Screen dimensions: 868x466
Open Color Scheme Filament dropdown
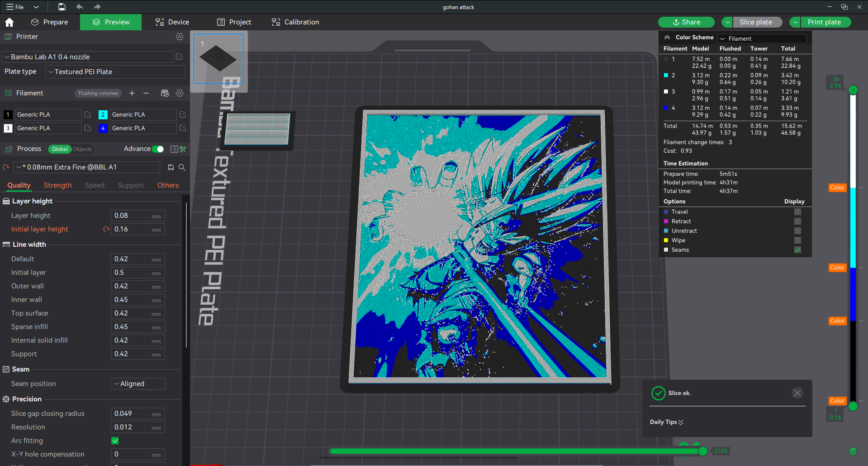pos(762,38)
